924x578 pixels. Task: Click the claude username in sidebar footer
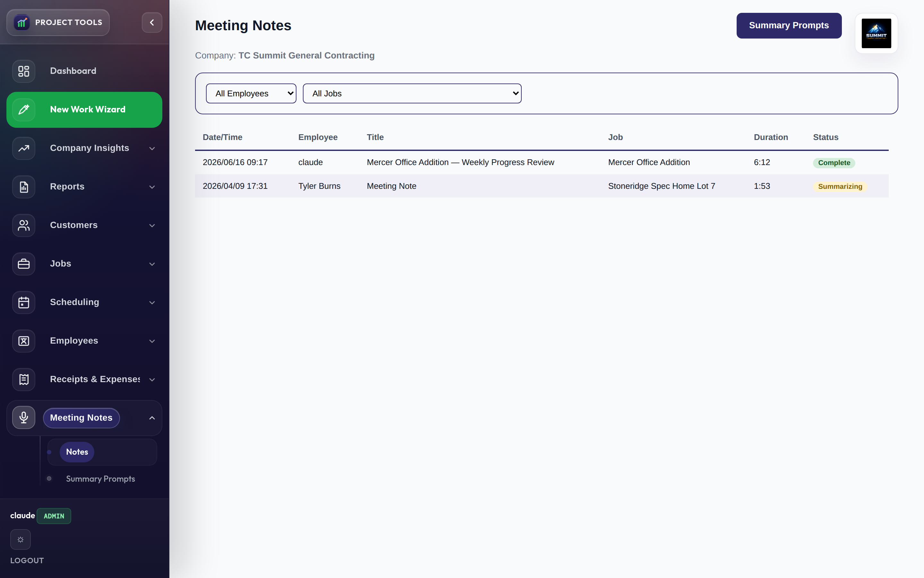point(22,516)
